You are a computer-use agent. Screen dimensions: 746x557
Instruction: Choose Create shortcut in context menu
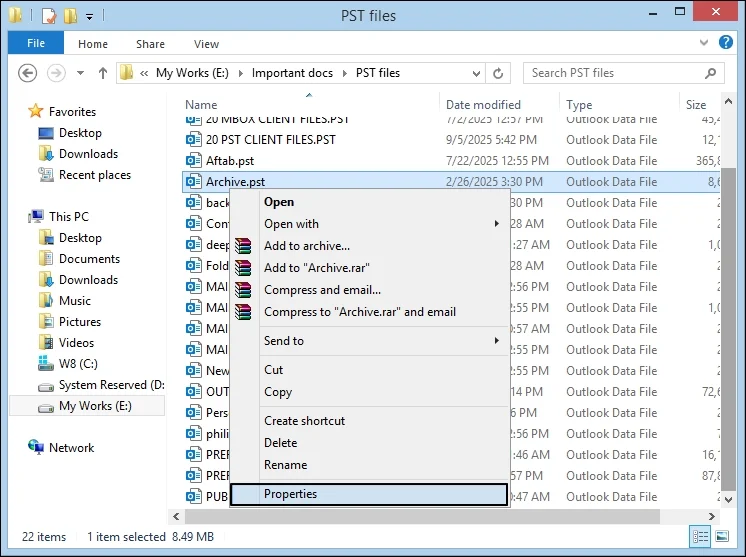pos(369,420)
